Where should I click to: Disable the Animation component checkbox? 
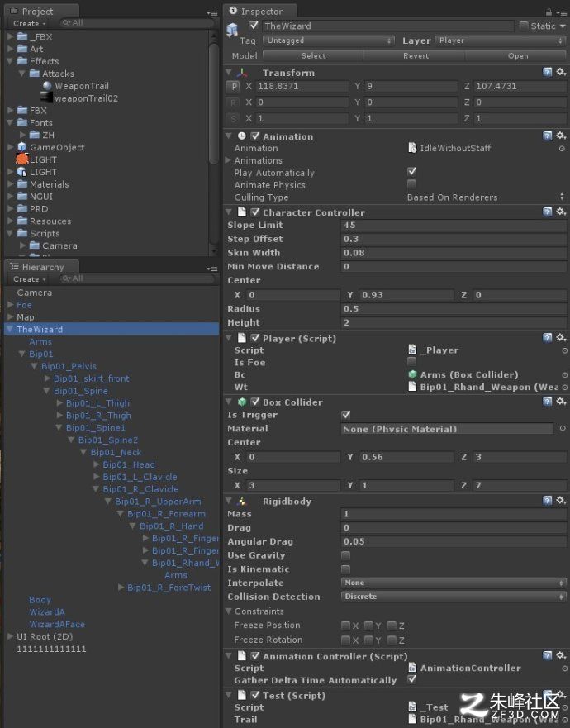(x=255, y=136)
